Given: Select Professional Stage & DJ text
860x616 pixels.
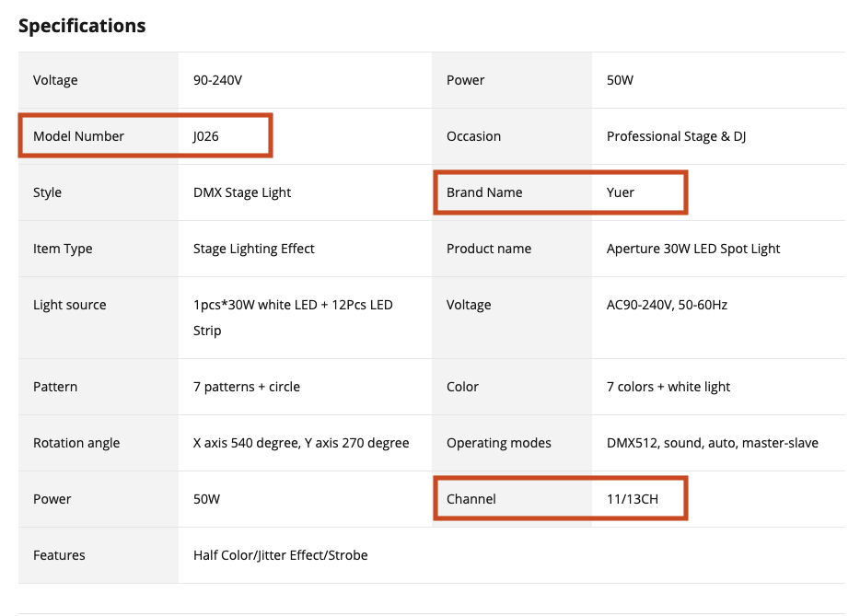Looking at the screenshot, I should pyautogui.click(x=676, y=136).
